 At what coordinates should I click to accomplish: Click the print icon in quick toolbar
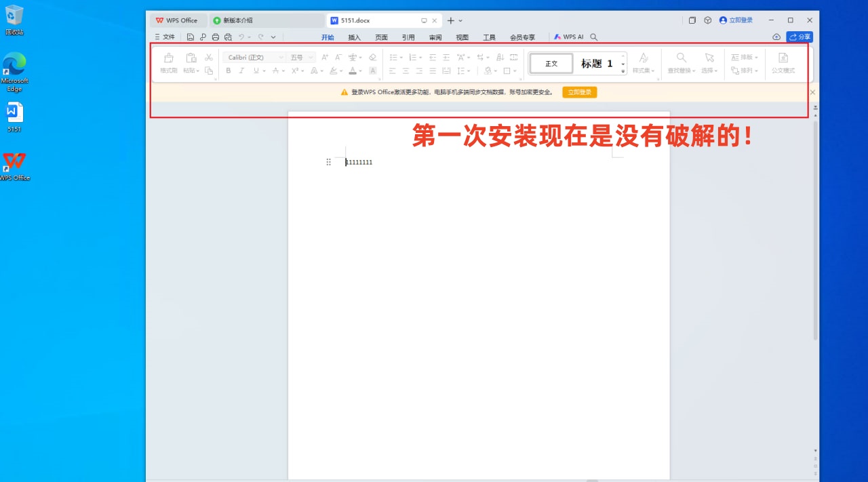216,37
